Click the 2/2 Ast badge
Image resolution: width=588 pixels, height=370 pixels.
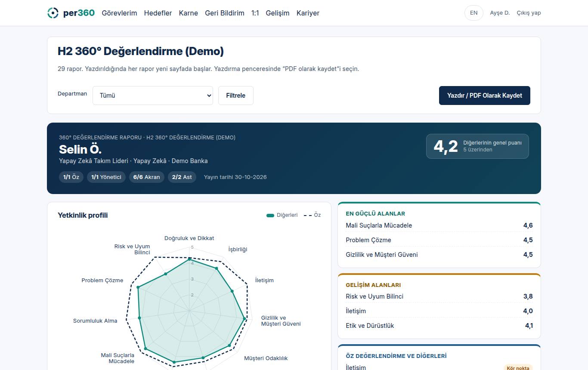tap(182, 177)
